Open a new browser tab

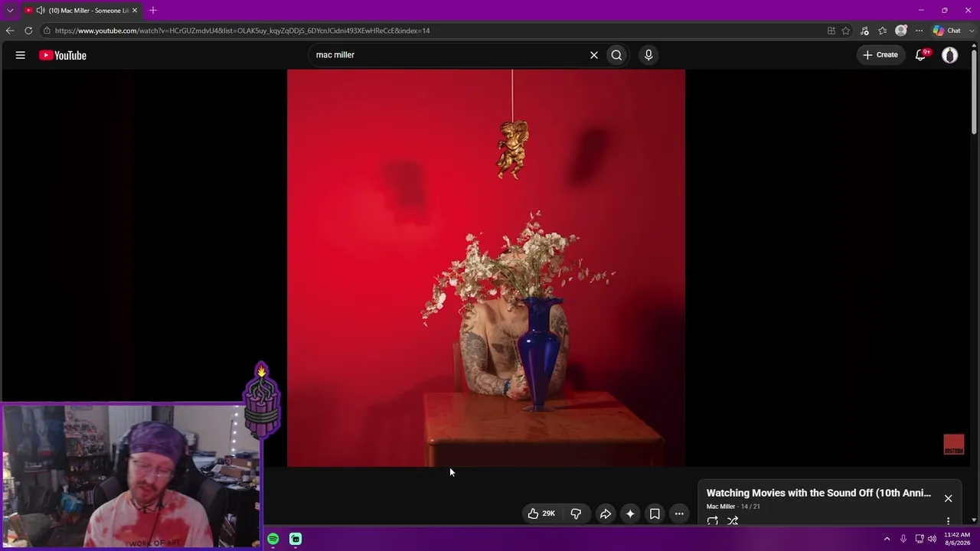tap(152, 11)
